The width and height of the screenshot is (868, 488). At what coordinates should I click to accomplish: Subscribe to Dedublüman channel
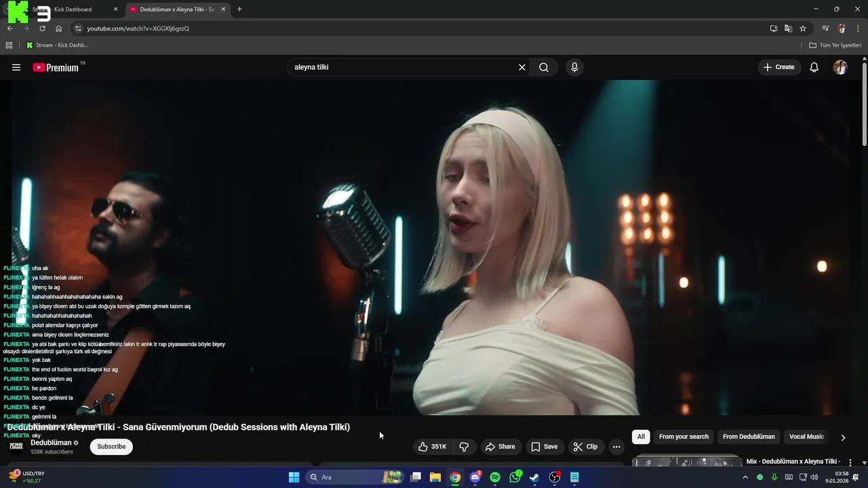point(111,447)
